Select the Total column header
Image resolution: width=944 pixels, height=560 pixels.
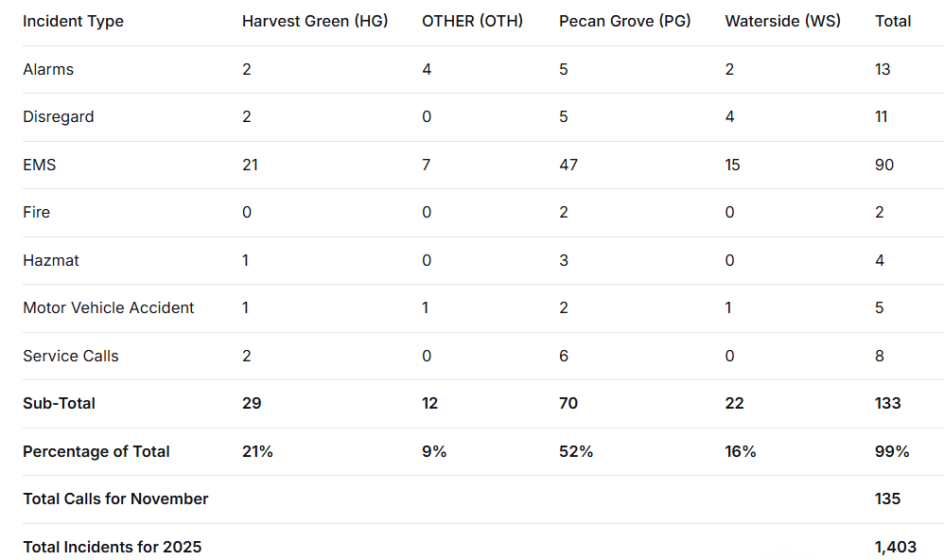click(x=893, y=21)
